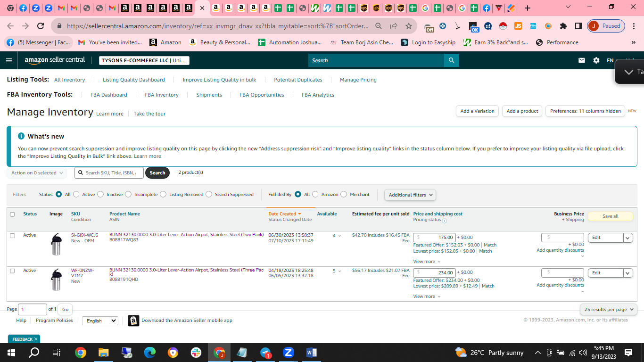Screen dimensions: 644x362
Task: Open the Seller Central messages envelope
Action: click(582, 60)
